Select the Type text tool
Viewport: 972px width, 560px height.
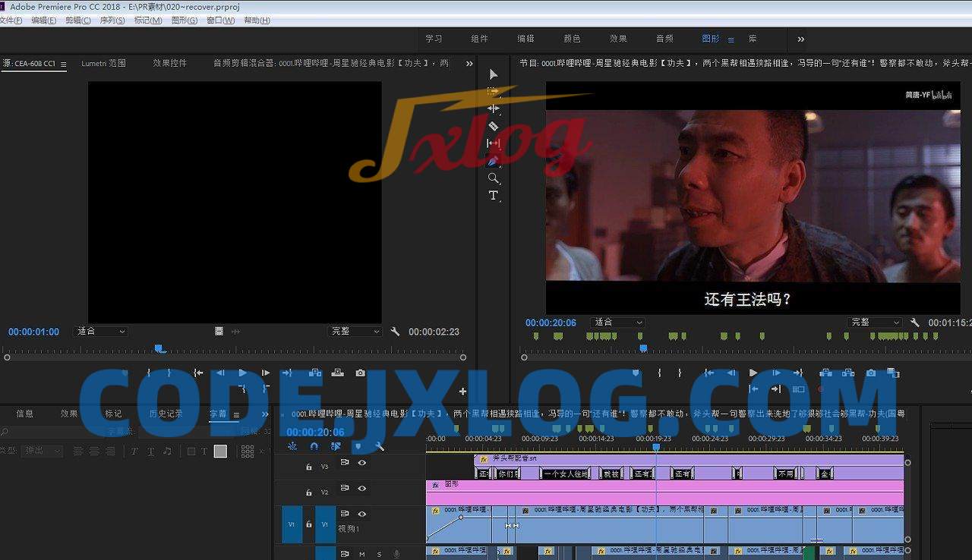[494, 196]
